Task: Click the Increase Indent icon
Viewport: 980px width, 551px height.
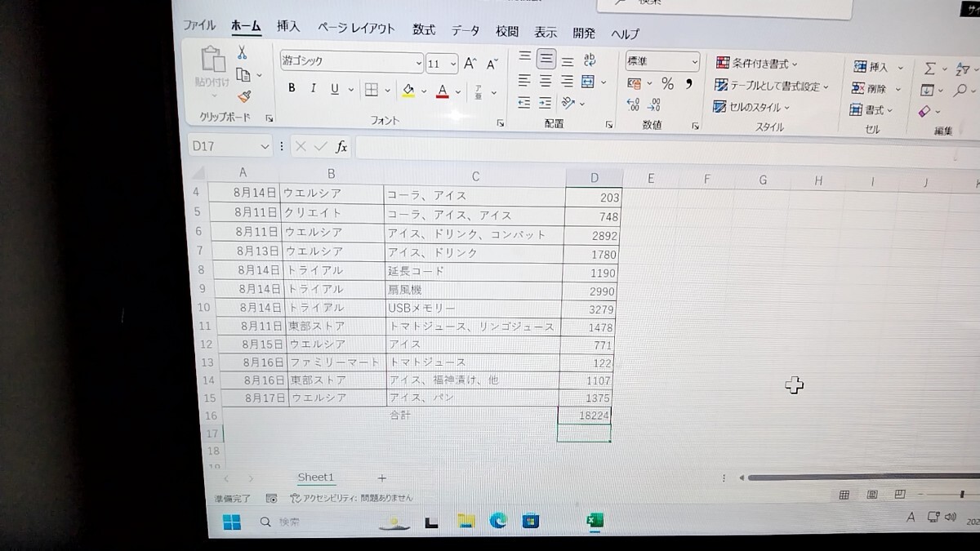Action: pyautogui.click(x=546, y=103)
